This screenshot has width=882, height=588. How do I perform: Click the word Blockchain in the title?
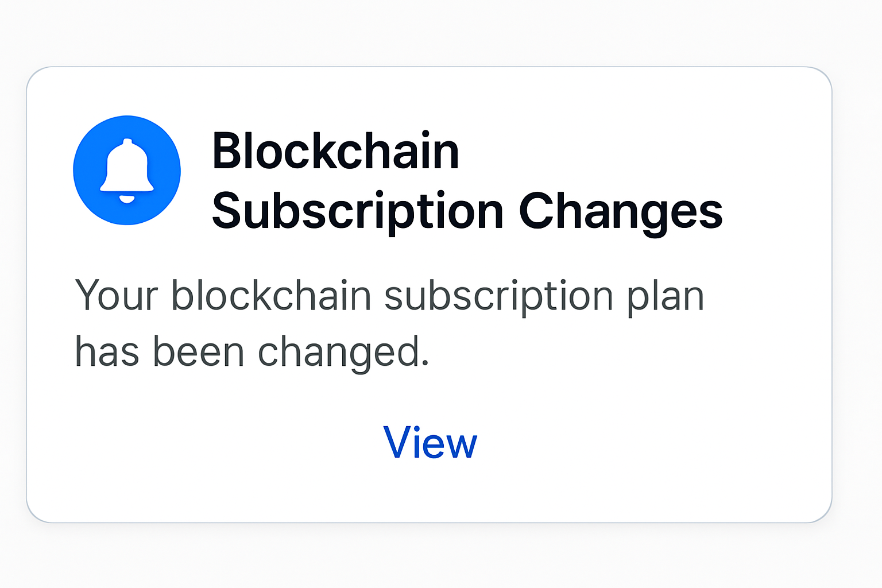[336, 151]
